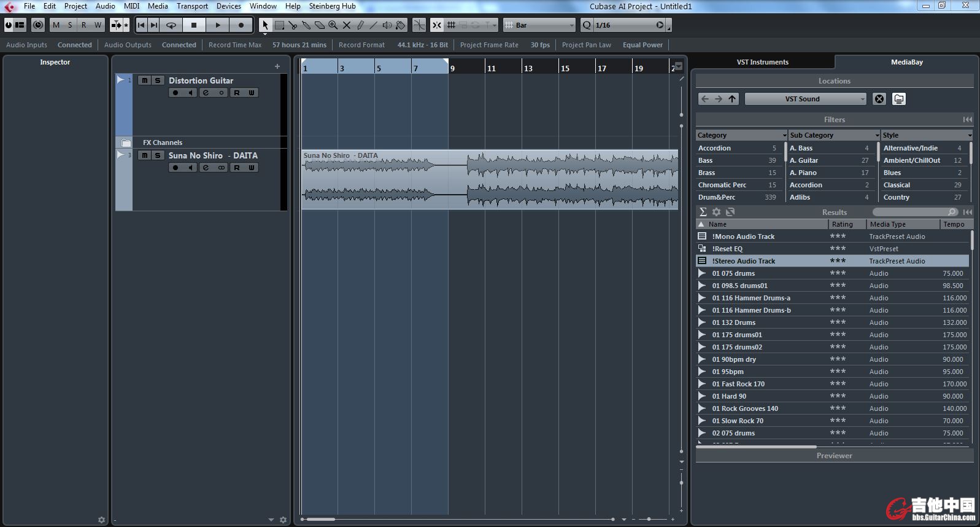
Task: Click the Suna No Shiro audio waveform event
Action: [490, 179]
